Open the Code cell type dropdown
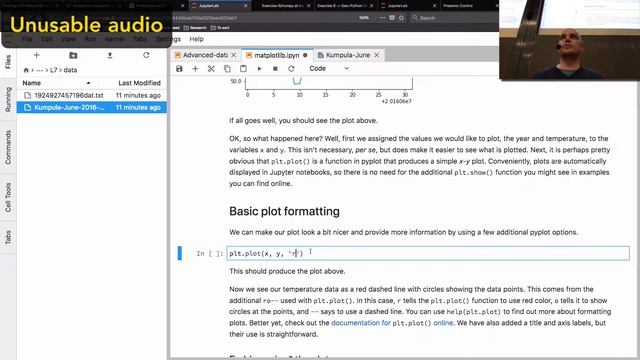The width and height of the screenshot is (640, 360). coord(329,69)
